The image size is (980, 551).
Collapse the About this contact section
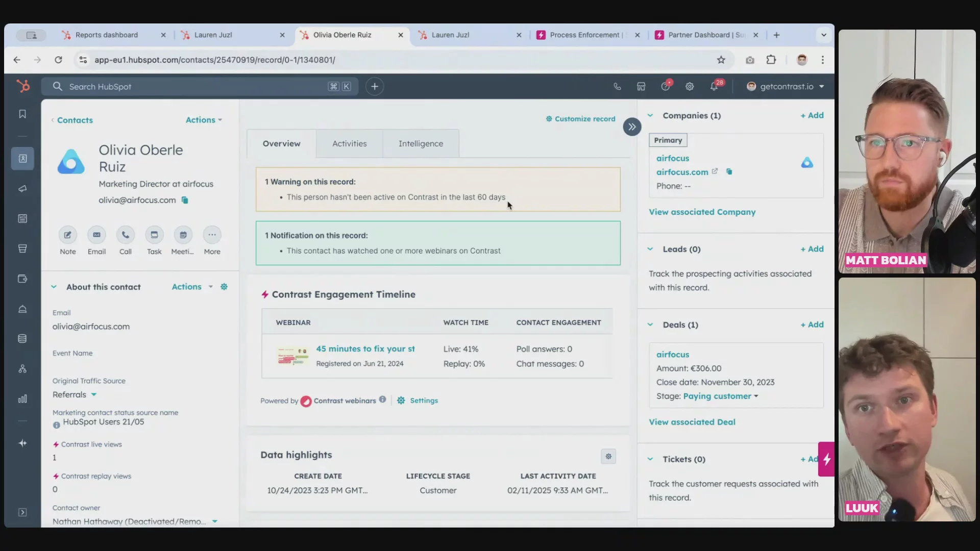point(54,287)
